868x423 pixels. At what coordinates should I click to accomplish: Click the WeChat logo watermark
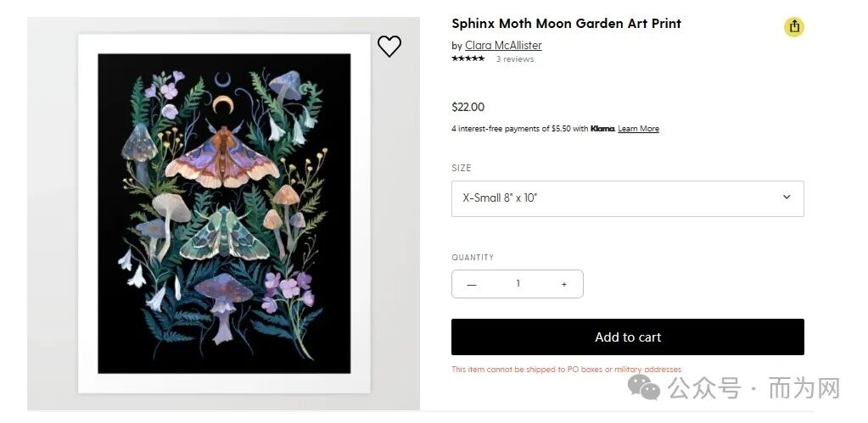coord(644,389)
